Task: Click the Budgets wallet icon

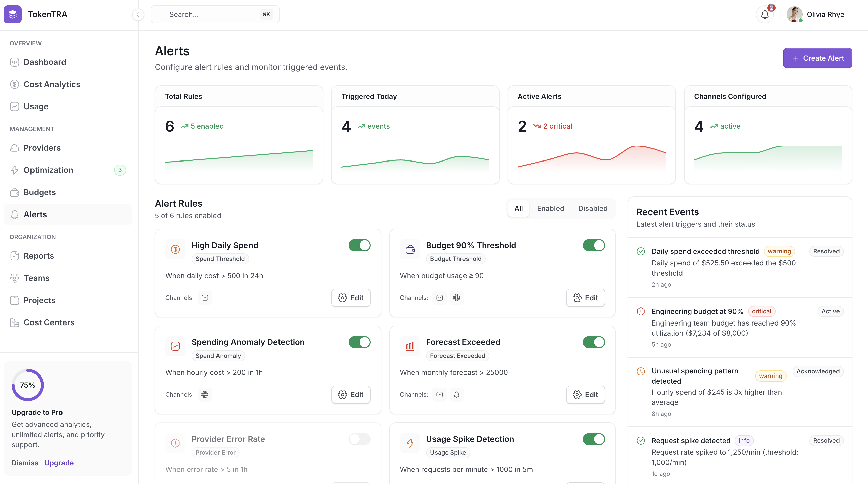Action: coord(14,192)
